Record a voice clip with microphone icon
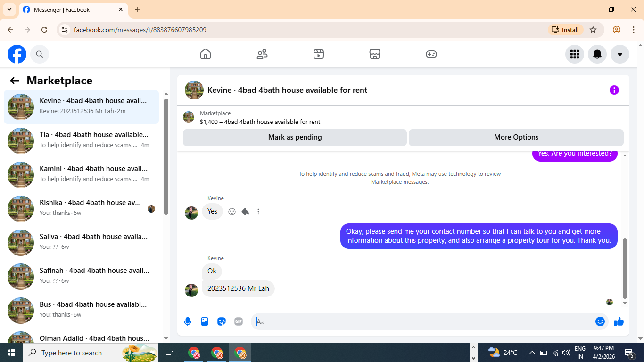This screenshot has height=362, width=644. [x=188, y=321]
